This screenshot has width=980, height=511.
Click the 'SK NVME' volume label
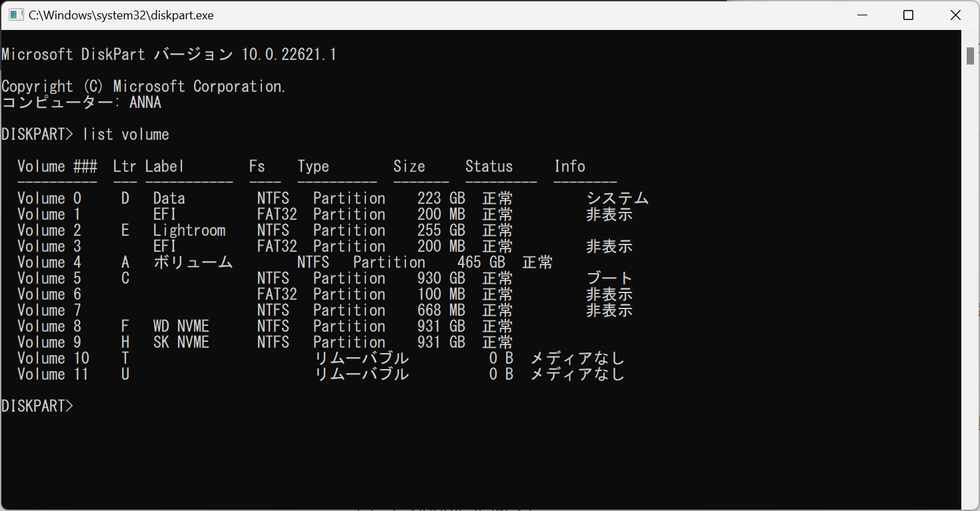point(181,342)
